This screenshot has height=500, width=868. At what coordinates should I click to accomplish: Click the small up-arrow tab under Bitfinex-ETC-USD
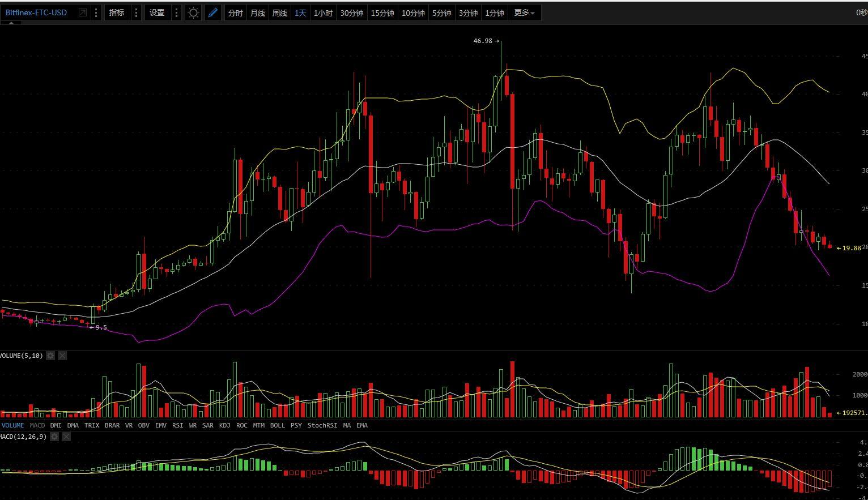[x=11, y=23]
